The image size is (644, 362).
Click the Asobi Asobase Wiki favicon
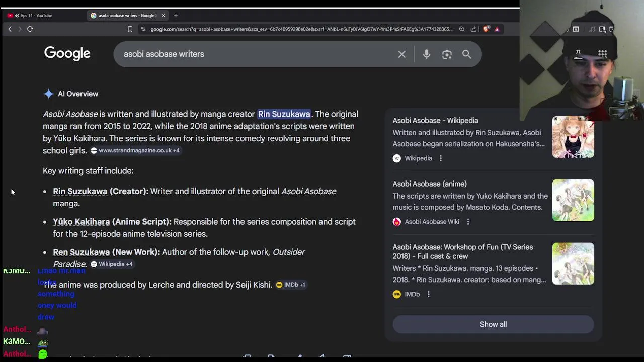pyautogui.click(x=397, y=222)
